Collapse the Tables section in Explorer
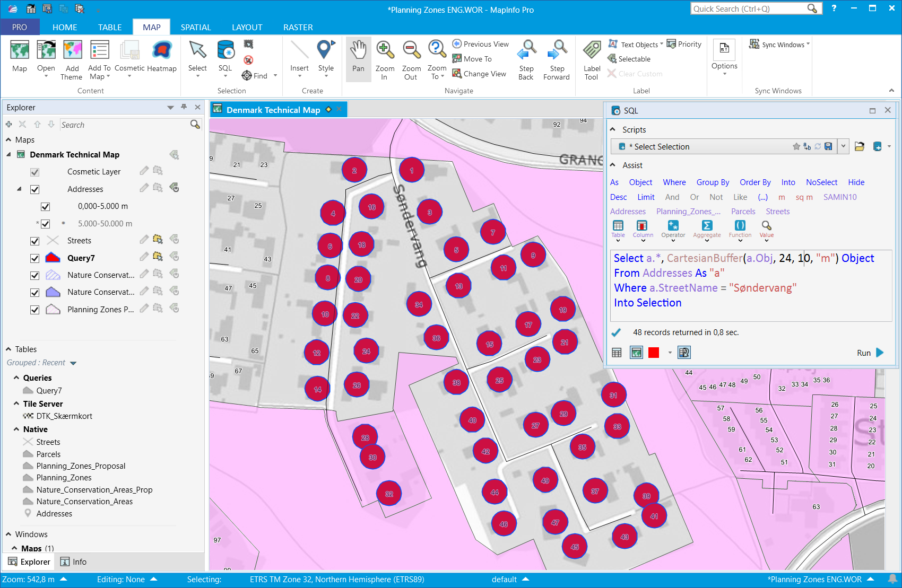Viewport: 902px width, 588px height. pos(8,349)
